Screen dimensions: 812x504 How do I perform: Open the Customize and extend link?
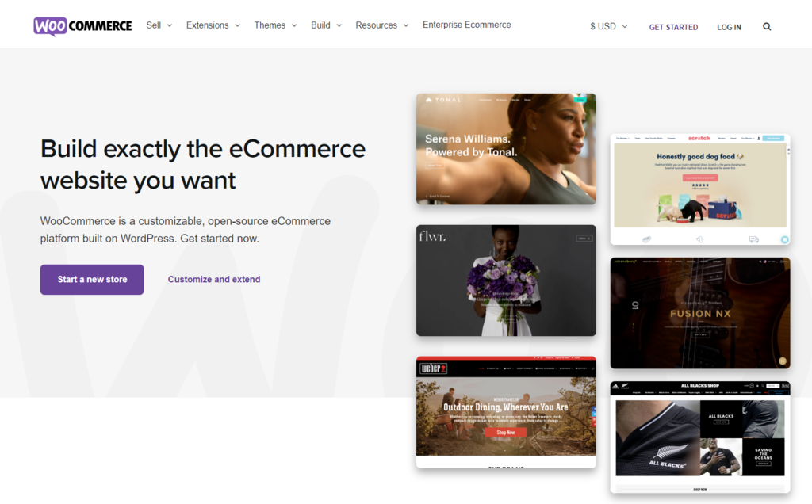tap(213, 279)
